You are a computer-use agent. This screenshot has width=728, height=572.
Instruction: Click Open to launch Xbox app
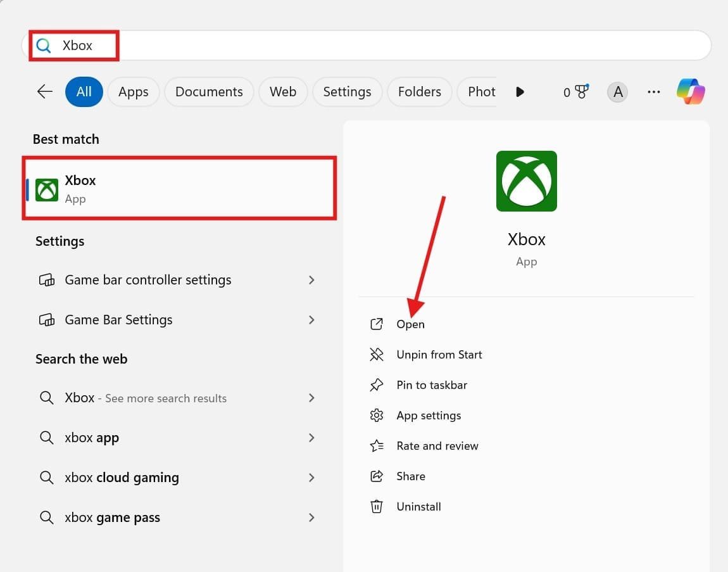click(x=410, y=324)
